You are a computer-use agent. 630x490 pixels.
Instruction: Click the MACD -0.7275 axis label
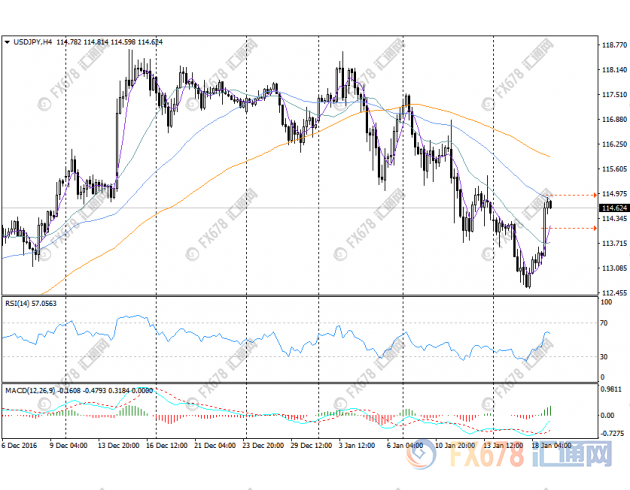tap(612, 433)
